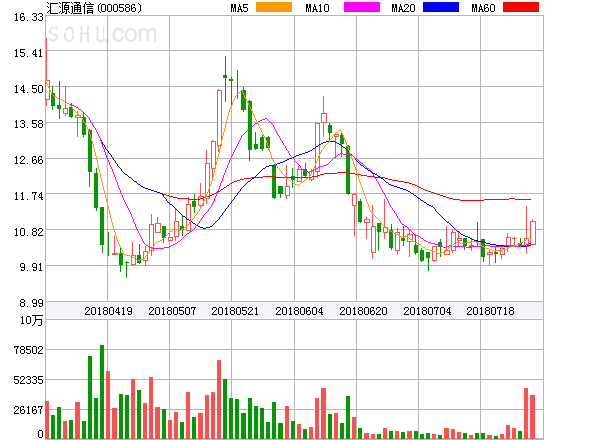Click the 20180419 date label
The image size is (600, 440).
[x=108, y=311]
